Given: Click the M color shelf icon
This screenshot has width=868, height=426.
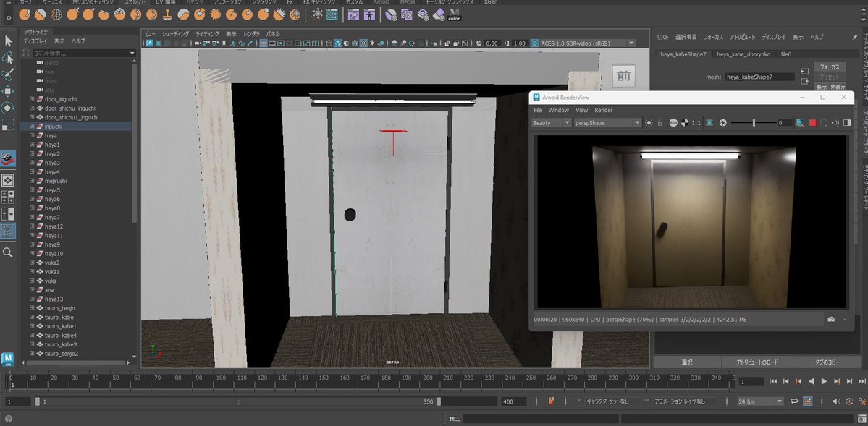Looking at the screenshot, I should pos(455,14).
